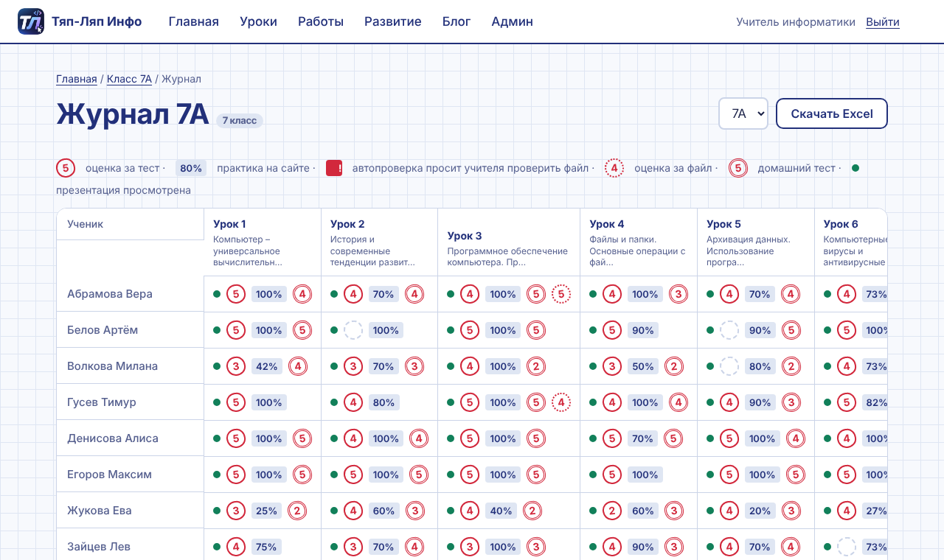Click Гусев Тимур lesson 6 practice 82%
944x560 pixels.
pyautogui.click(x=875, y=402)
